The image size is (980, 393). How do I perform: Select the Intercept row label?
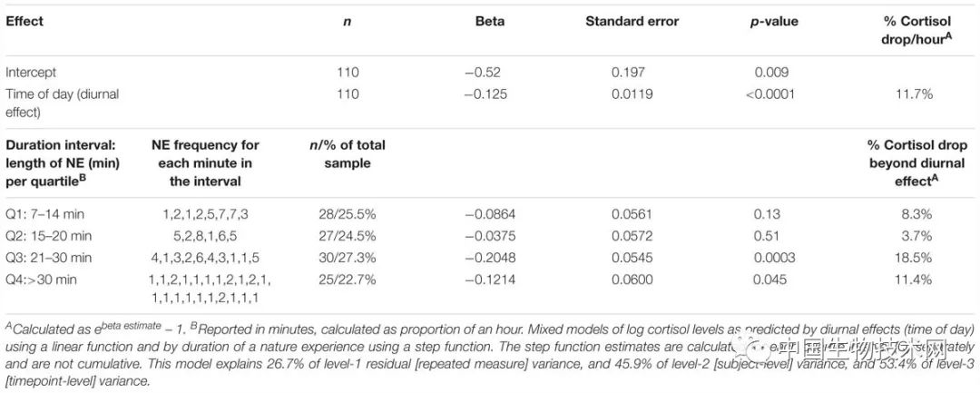pos(32,73)
